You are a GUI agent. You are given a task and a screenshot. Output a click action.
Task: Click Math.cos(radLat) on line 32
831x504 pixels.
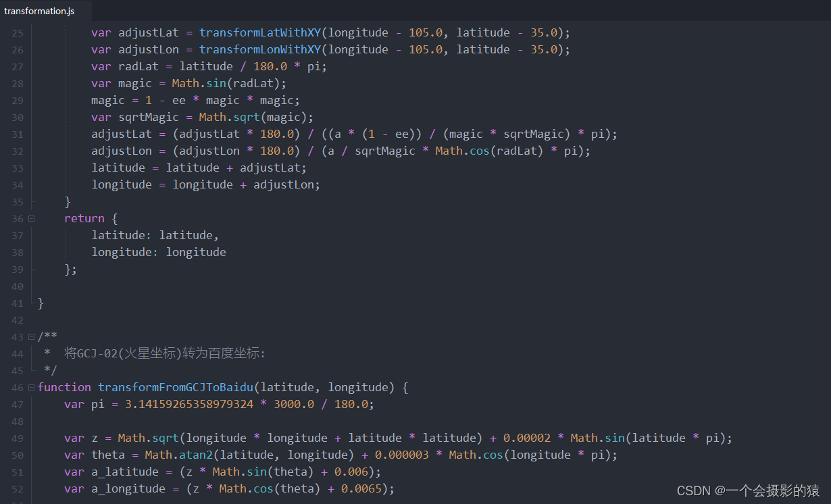tap(489, 151)
